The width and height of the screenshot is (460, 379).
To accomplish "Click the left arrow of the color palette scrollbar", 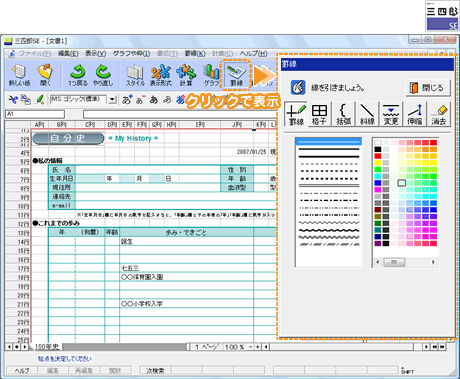I will (377, 262).
